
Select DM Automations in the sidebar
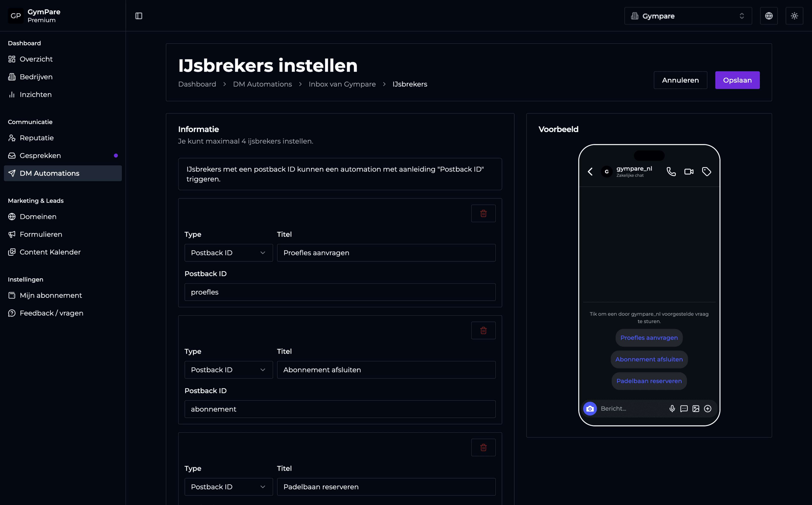pos(63,173)
